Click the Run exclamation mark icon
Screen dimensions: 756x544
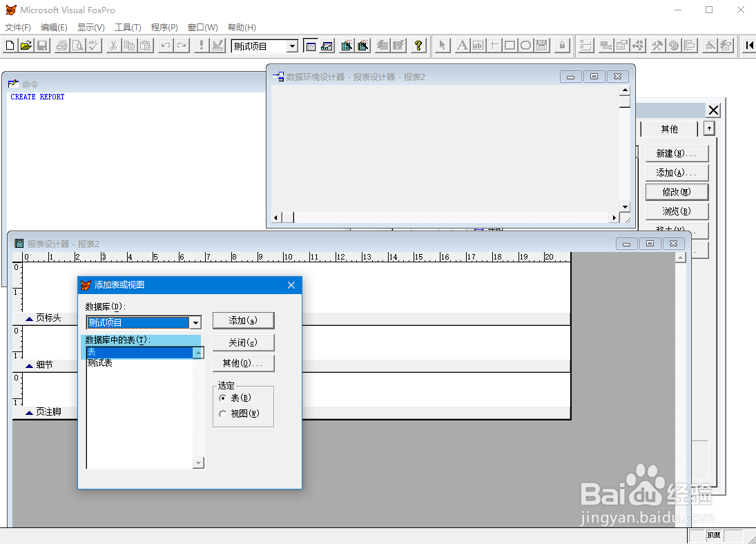[202, 46]
